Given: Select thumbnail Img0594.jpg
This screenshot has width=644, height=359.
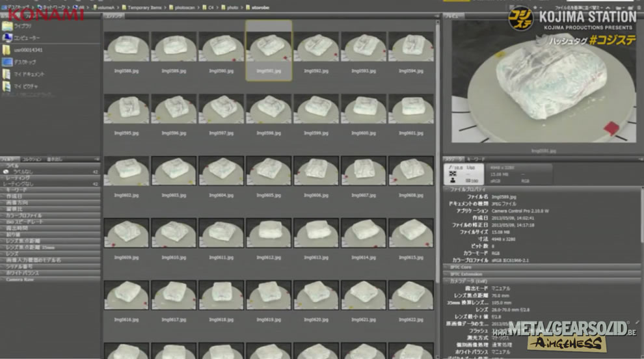Looking at the screenshot, I should [411, 47].
